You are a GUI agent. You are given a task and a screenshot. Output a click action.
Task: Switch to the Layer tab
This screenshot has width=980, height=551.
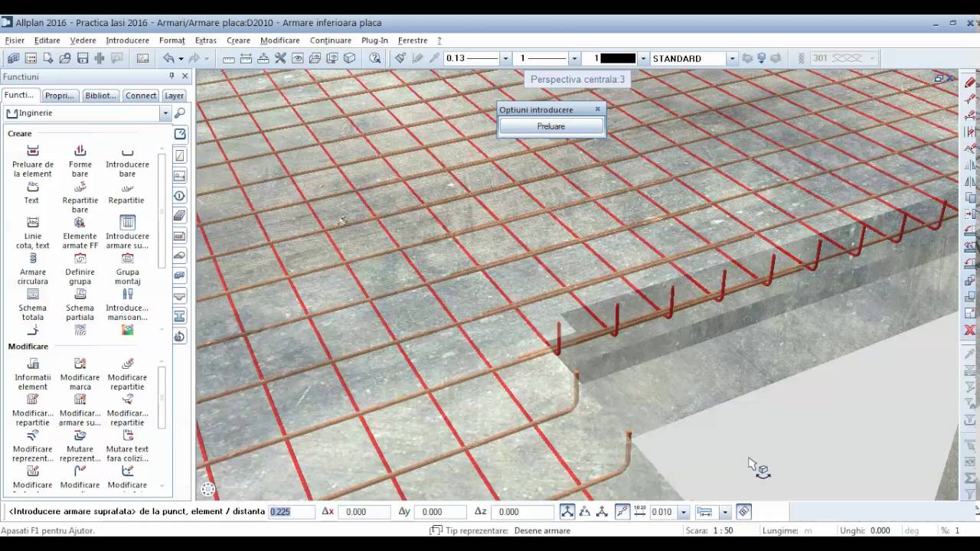174,96
